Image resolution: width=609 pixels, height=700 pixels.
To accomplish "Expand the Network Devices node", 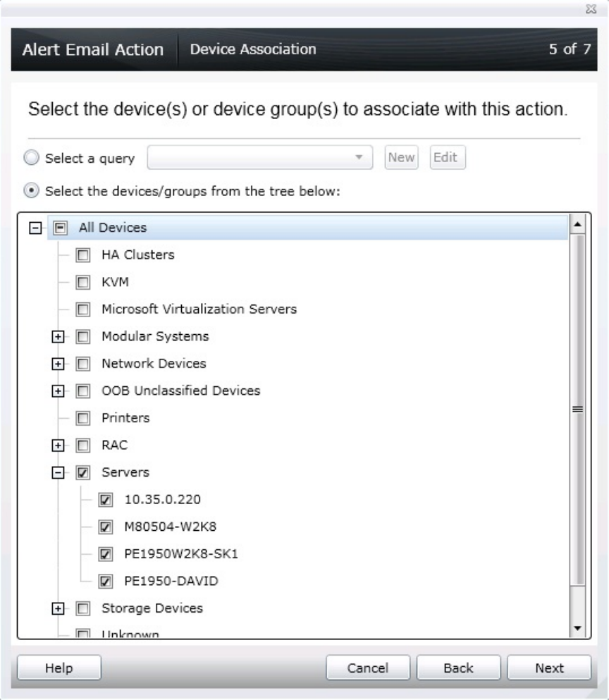I will pos(58,364).
